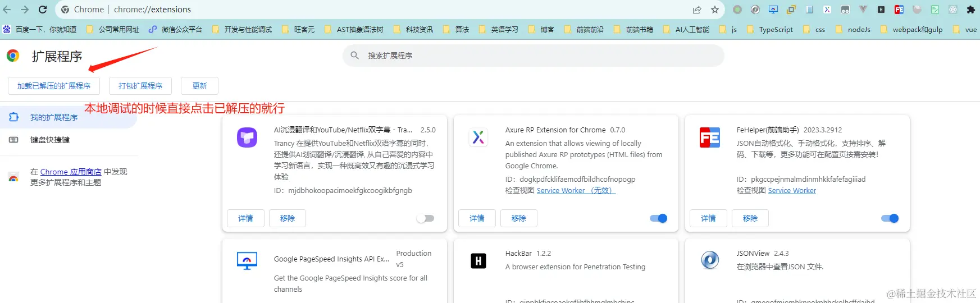Click the PageSpeed Insights card icon

pyautogui.click(x=247, y=261)
